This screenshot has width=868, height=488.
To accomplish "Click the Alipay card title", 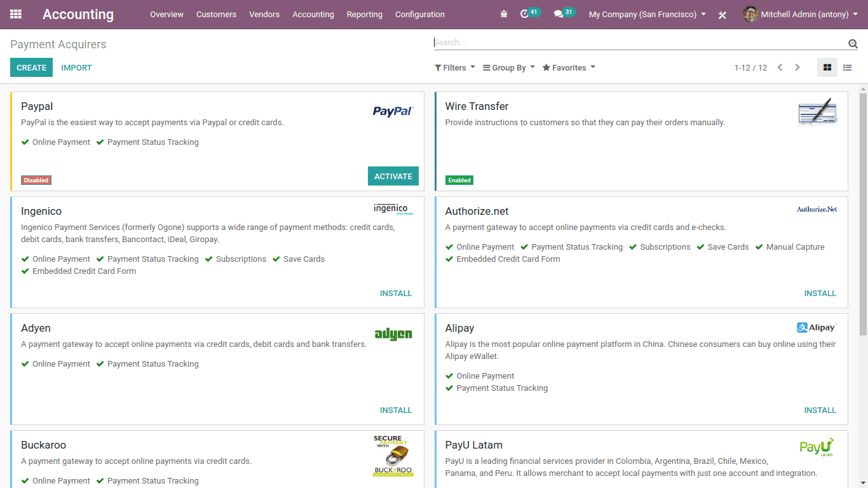I will [459, 328].
